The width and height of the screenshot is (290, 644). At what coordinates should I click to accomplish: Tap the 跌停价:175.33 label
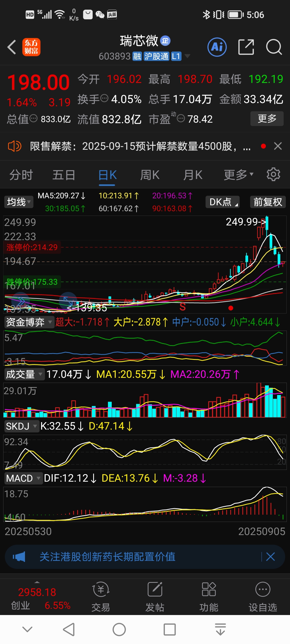[x=32, y=282]
